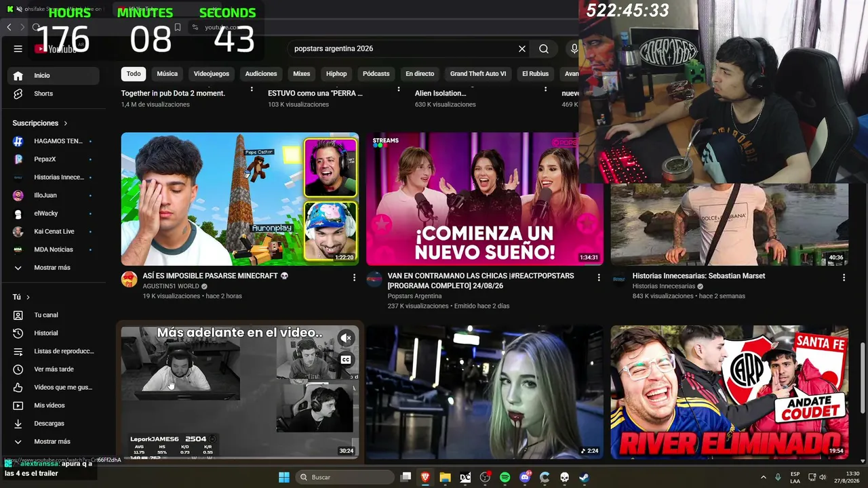Open the IlloJuan subscription channel
Image resolution: width=868 pixels, height=488 pixels.
[53, 195]
